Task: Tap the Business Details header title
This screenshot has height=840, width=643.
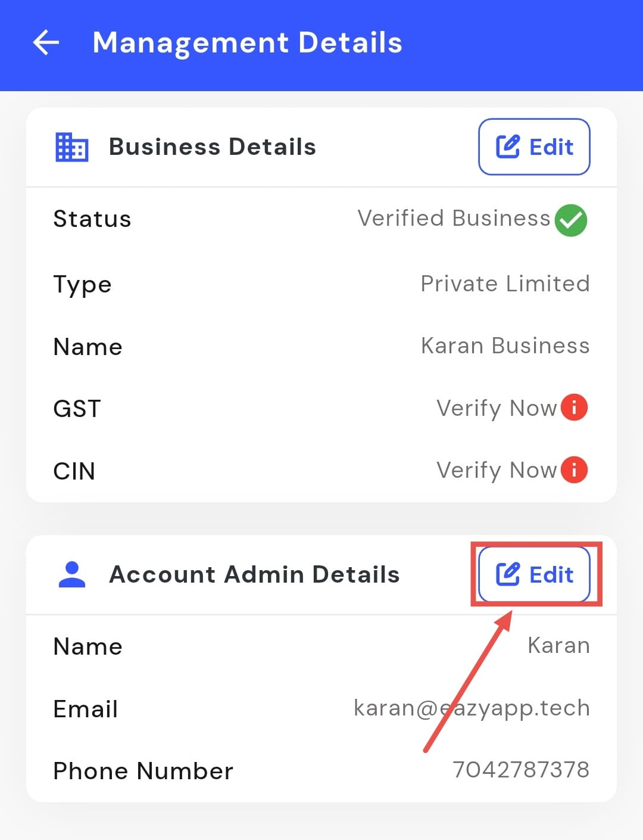Action: 212,147
